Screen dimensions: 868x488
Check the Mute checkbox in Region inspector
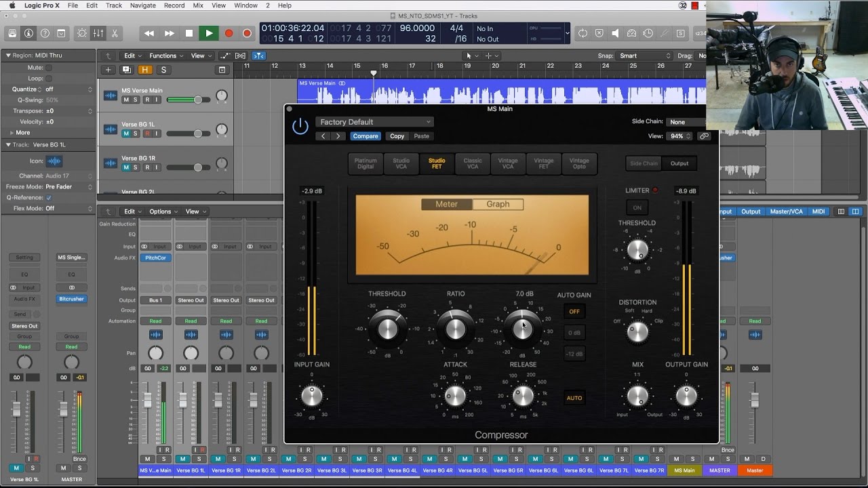[49, 68]
